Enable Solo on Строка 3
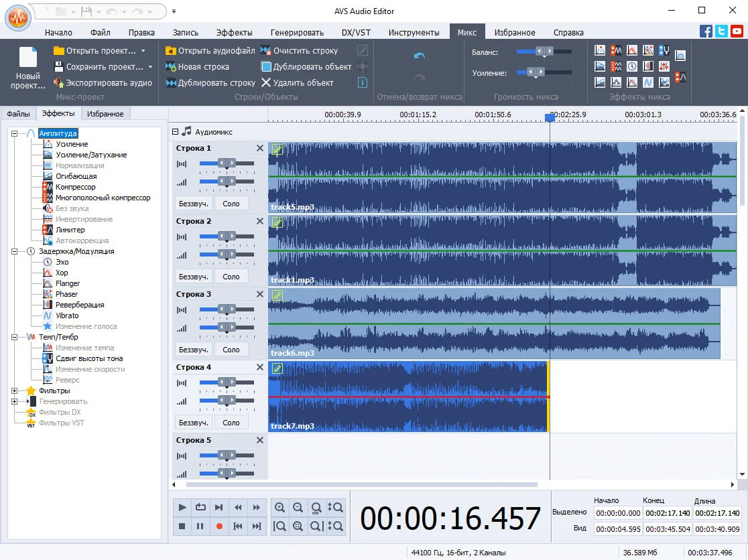748x560 pixels. pos(231,349)
